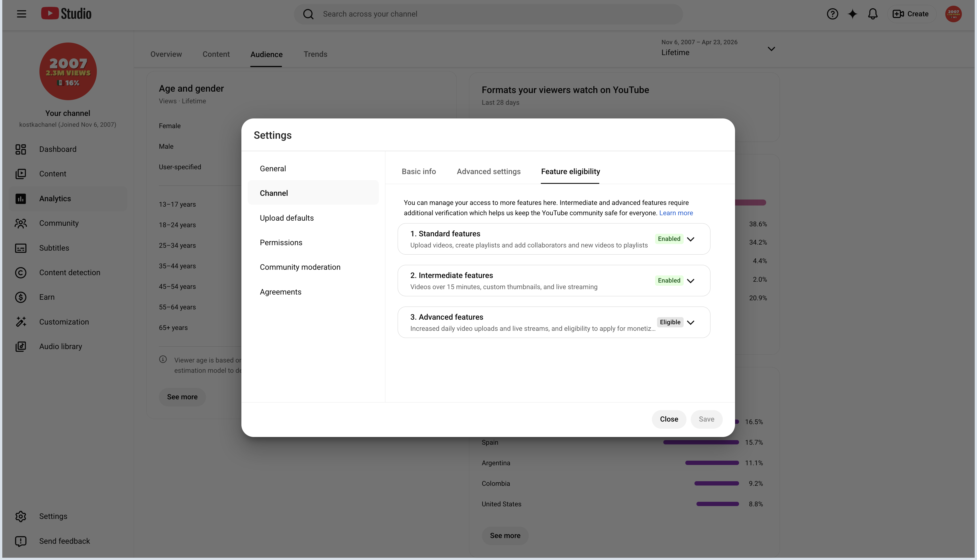Click the Send feedback icon
This screenshot has height=560, width=977.
tap(21, 541)
